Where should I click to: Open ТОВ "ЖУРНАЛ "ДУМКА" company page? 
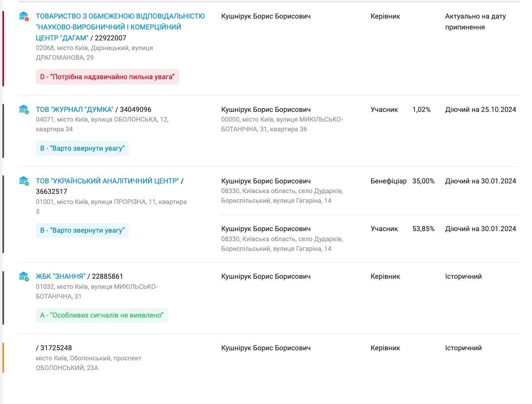[75, 109]
